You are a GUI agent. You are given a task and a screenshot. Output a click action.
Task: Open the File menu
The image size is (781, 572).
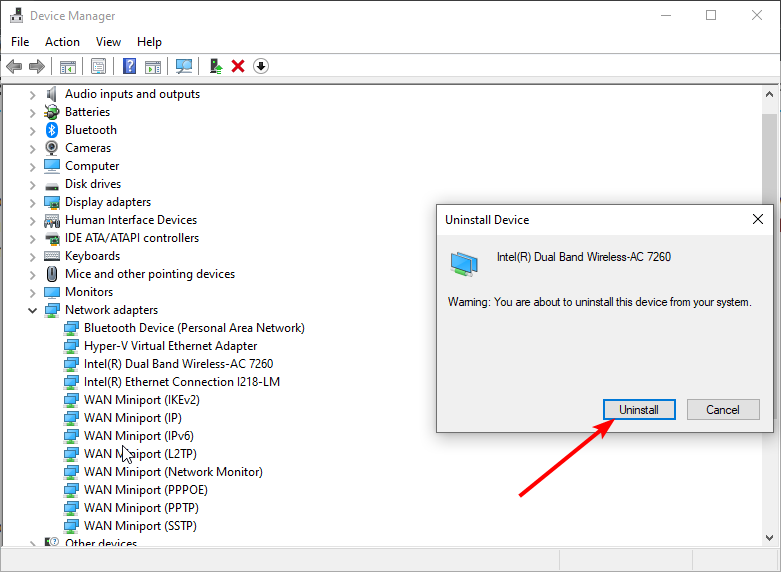click(x=20, y=42)
